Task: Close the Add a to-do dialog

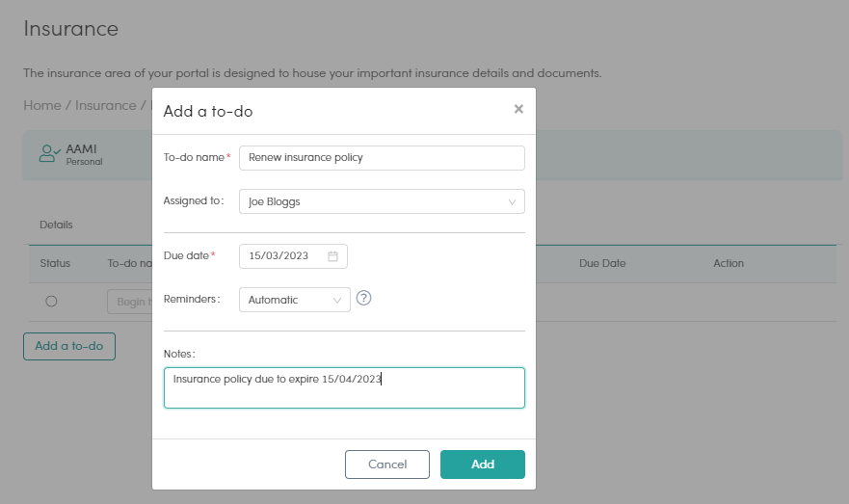Action: 518,109
